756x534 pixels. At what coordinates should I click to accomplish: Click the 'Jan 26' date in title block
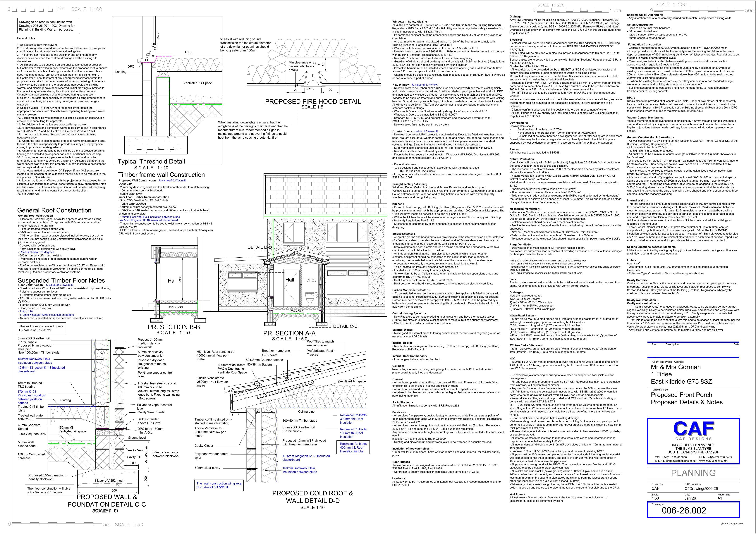click(690, 498)
